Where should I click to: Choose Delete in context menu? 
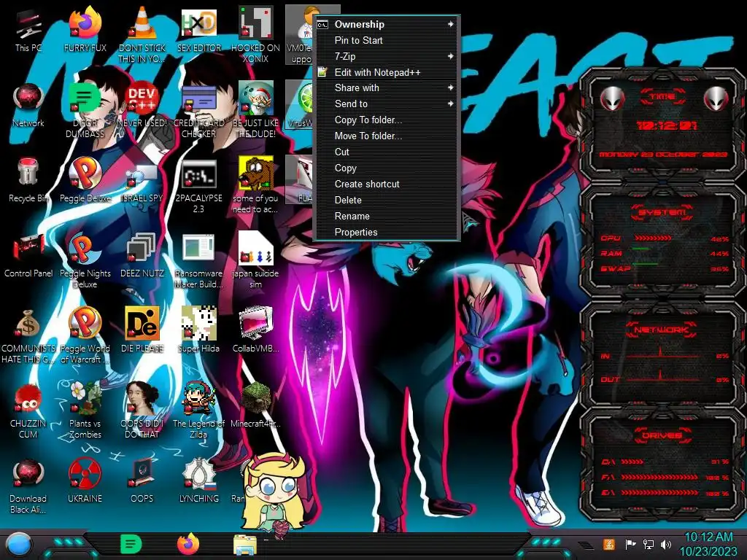pyautogui.click(x=387, y=200)
